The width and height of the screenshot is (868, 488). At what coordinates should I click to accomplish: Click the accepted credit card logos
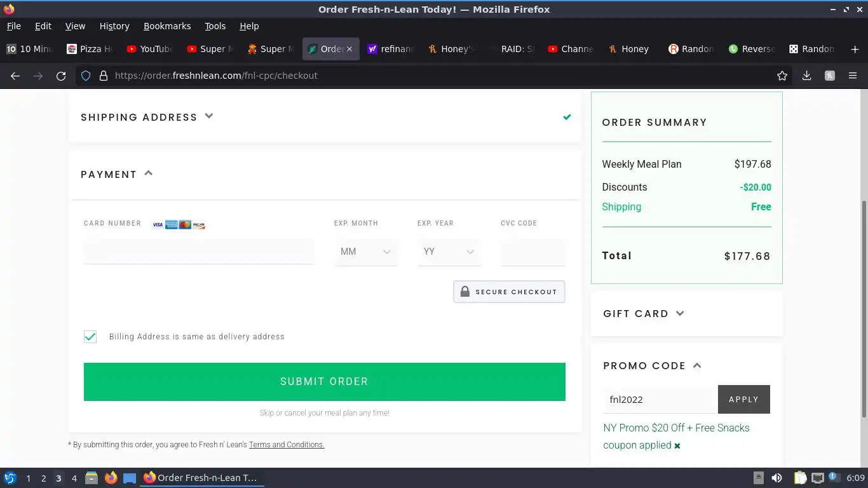(179, 225)
